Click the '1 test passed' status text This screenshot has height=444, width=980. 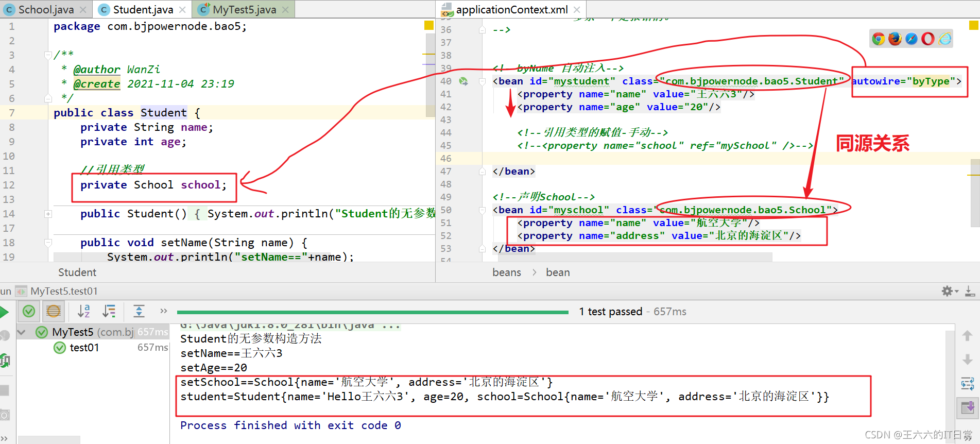coord(611,312)
